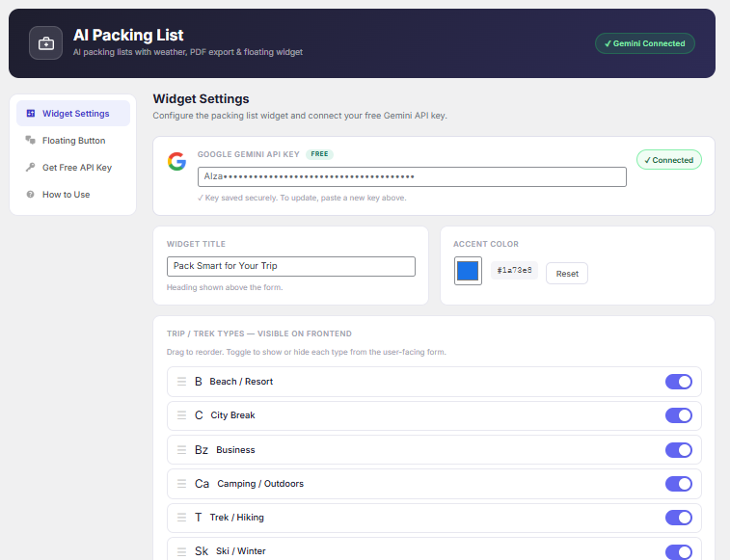Click the T emblem of Trek / Hiking

(199, 518)
